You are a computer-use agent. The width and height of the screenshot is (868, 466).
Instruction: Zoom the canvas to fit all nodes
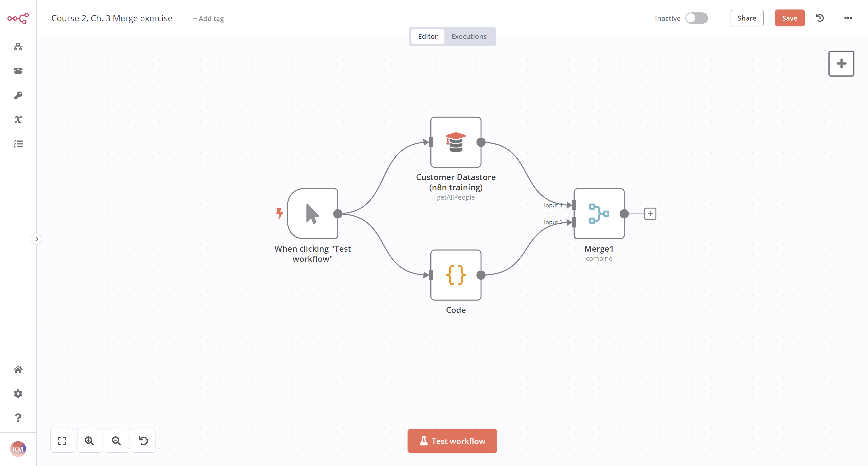tap(62, 441)
